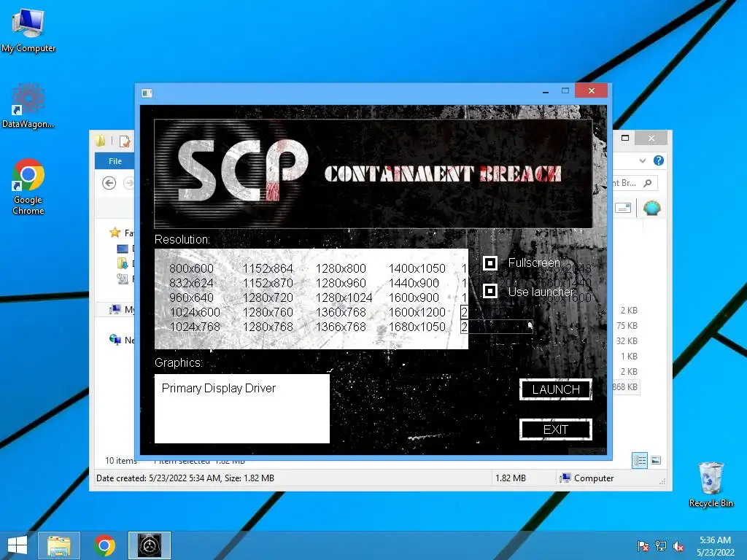Select the 1280x1024 resolution
The height and width of the screenshot is (560, 747).
[x=344, y=297]
